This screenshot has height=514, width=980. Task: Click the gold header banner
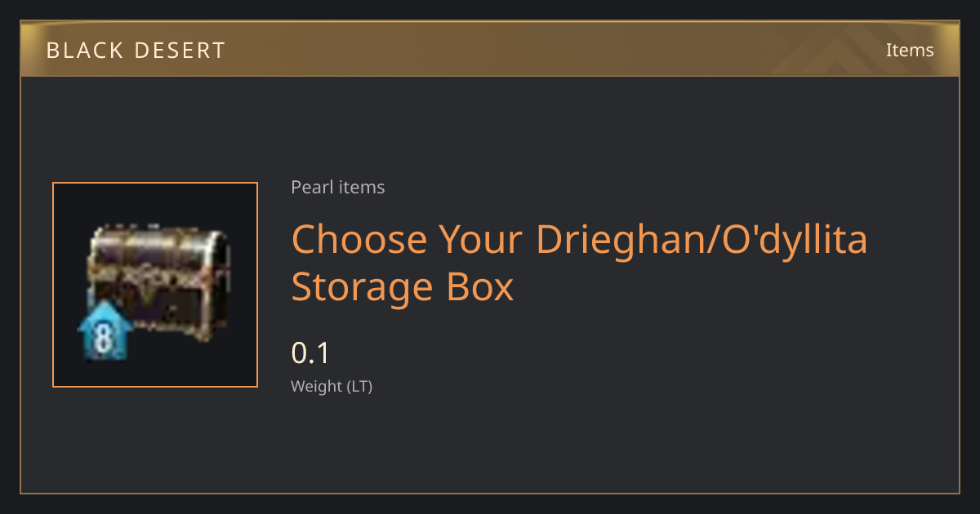pos(490,49)
